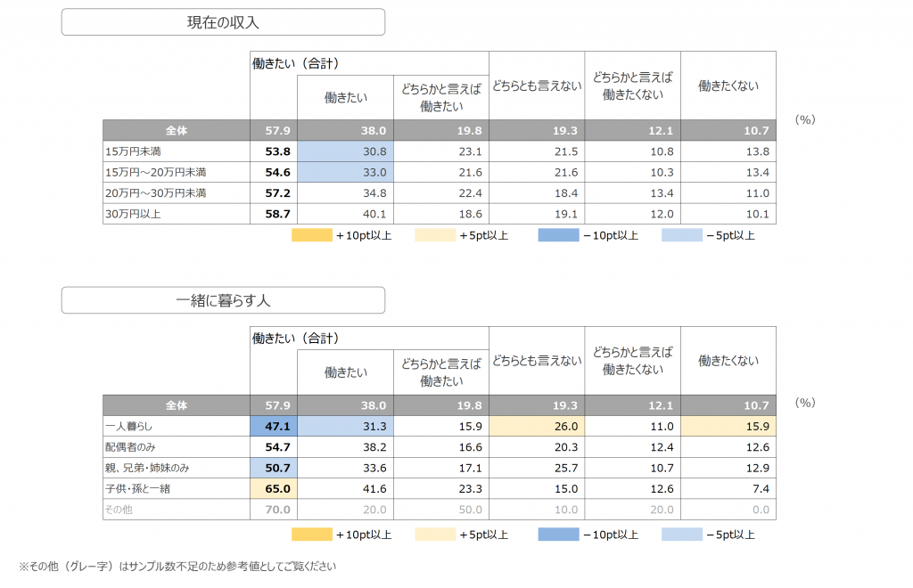Viewport: 913px width, 588px height.
Task: Click the bold 57.2 total cell
Action: pyautogui.click(x=274, y=193)
